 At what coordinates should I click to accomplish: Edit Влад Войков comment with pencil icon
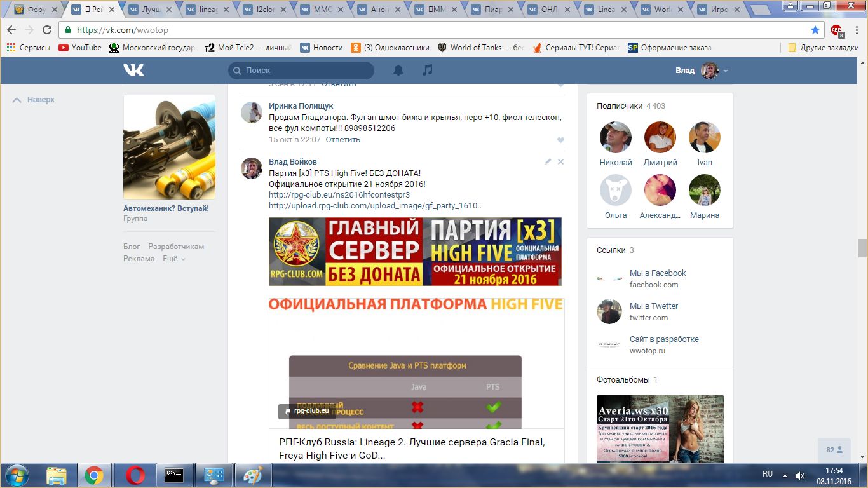[548, 162]
